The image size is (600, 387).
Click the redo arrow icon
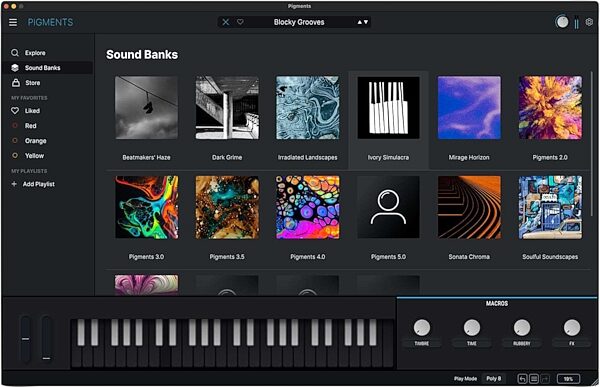[x=545, y=379]
